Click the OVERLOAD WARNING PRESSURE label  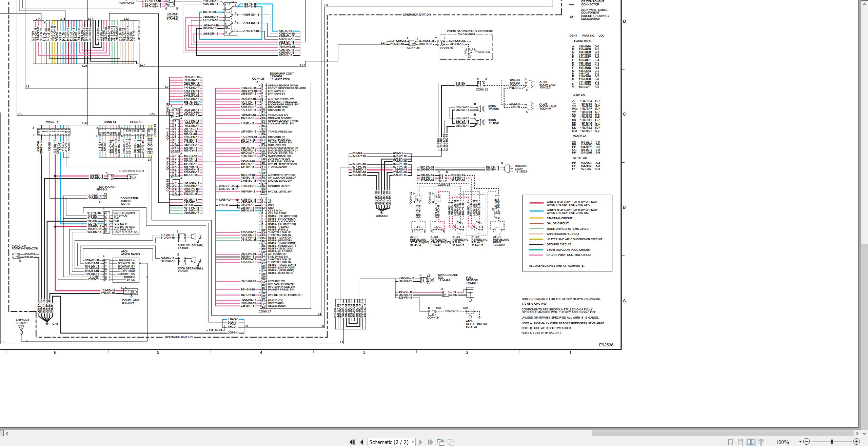[470, 31]
